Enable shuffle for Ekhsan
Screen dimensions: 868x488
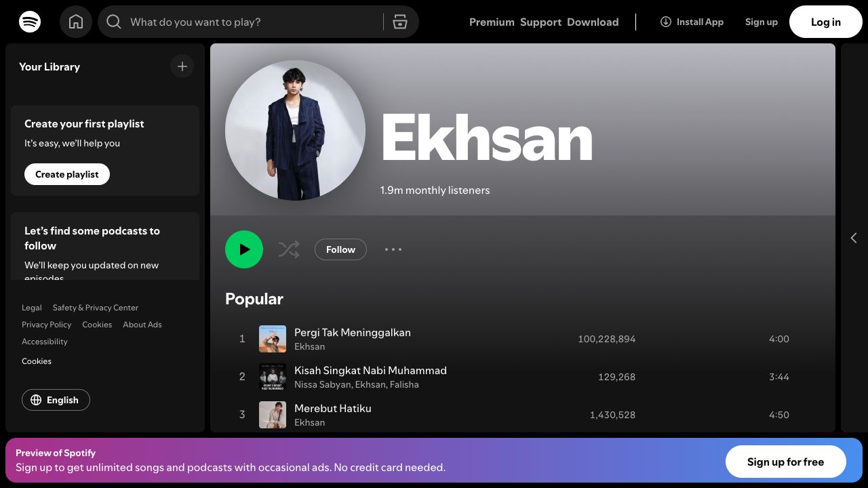289,249
